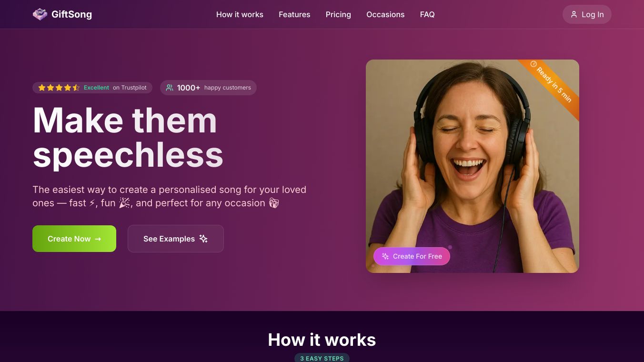
Task: Open the Pricing nav link
Action: [338, 14]
